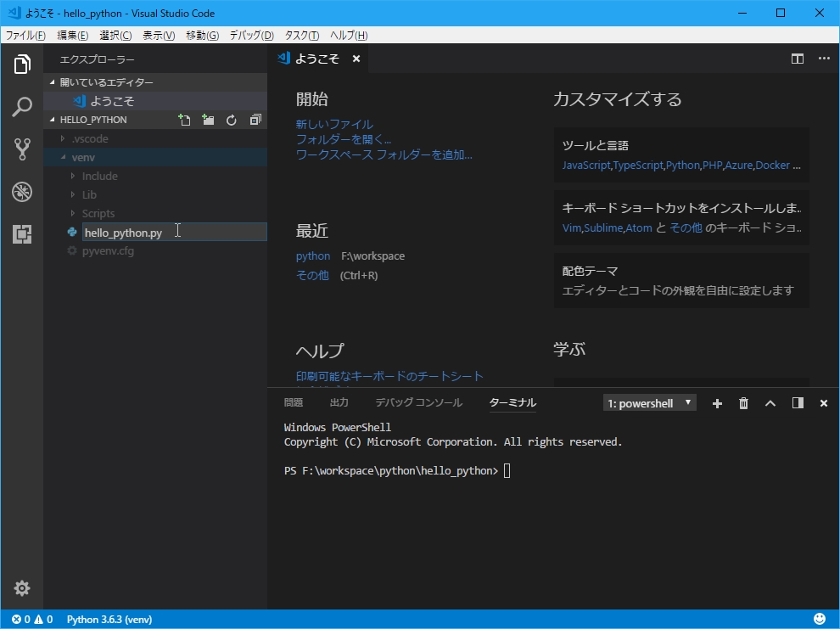Click the New File icon in HELLO_PYTHON header
Viewport: 840px width, 629px height.
(185, 120)
